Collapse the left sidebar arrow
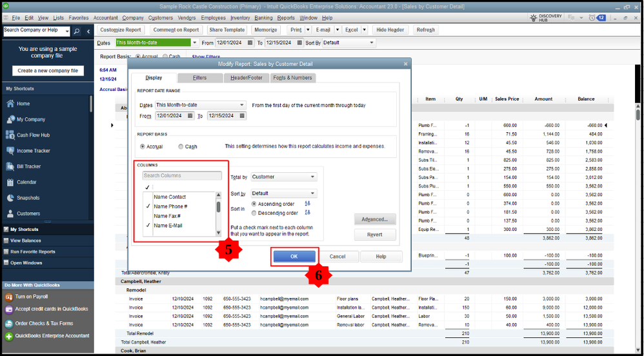 pos(88,31)
